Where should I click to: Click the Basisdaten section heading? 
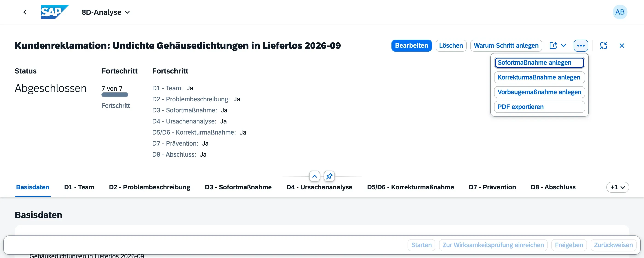coord(38,215)
